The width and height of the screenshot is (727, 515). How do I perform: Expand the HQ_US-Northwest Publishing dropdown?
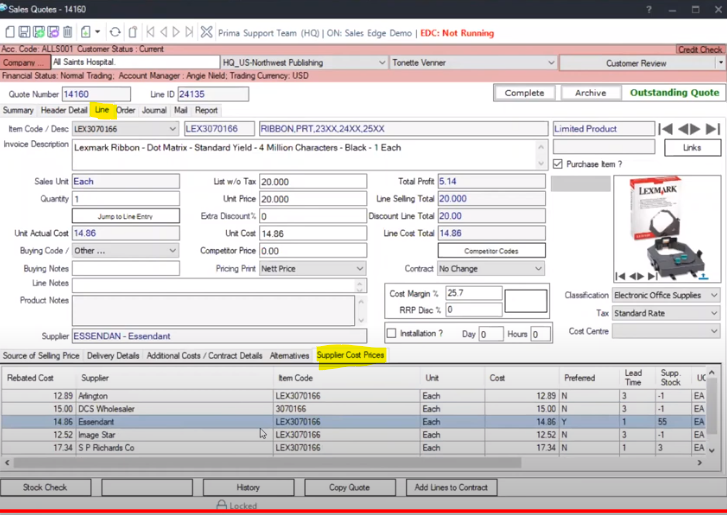pyautogui.click(x=382, y=63)
